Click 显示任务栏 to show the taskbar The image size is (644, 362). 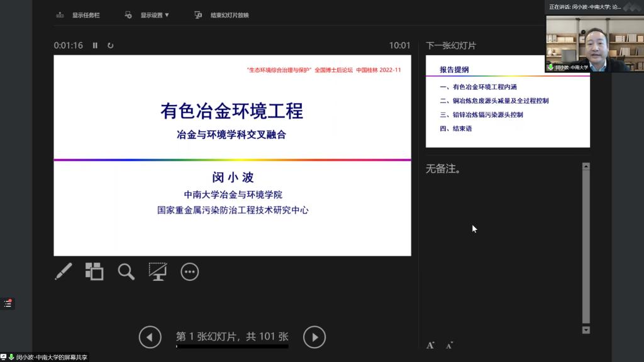79,15
